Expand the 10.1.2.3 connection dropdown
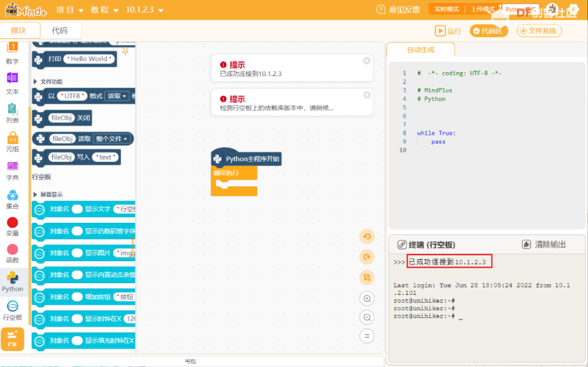 coord(144,11)
